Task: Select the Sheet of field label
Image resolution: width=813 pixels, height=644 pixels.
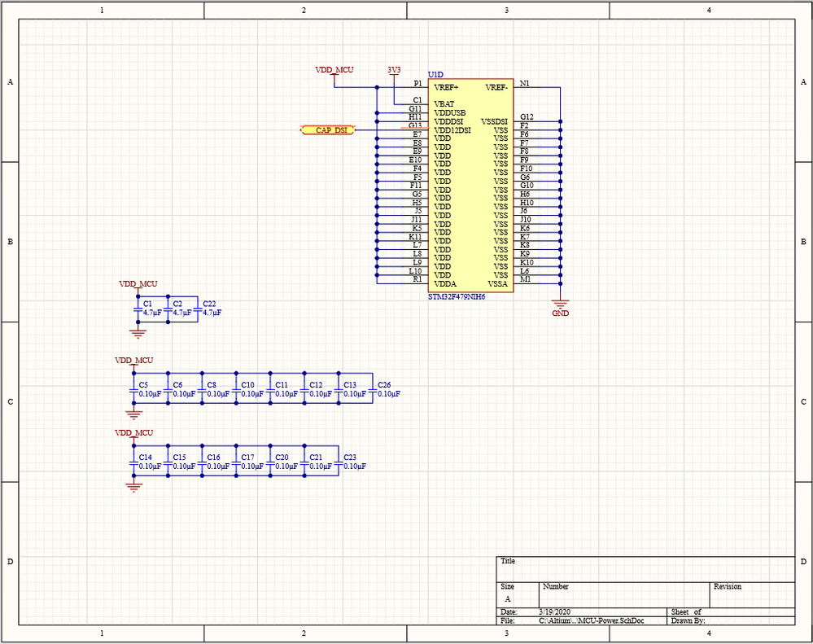Action: pyautogui.click(x=686, y=612)
